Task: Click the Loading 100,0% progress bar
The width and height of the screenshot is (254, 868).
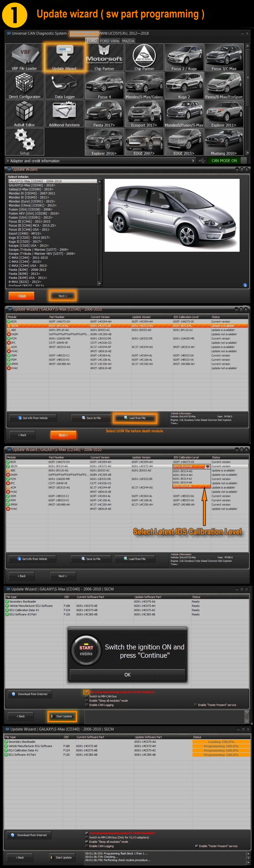Action: coord(221,742)
